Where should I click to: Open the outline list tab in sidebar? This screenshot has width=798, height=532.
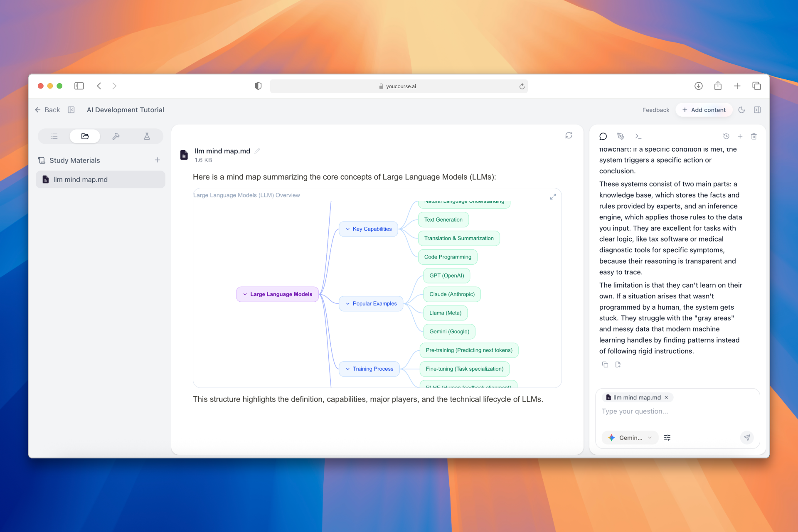coord(54,136)
